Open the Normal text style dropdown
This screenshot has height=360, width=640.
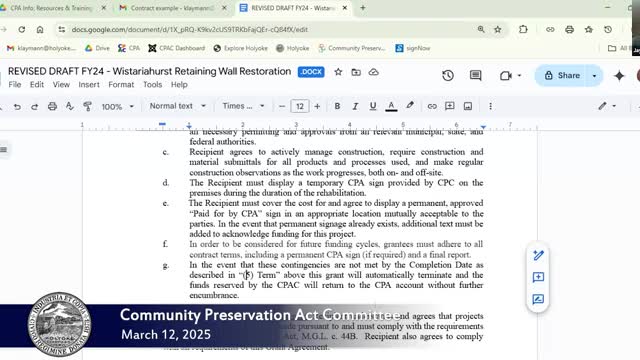tap(177, 106)
